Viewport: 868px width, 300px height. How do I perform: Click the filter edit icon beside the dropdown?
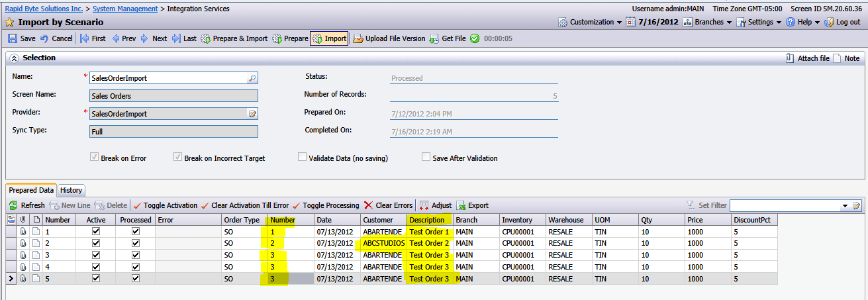(856, 206)
